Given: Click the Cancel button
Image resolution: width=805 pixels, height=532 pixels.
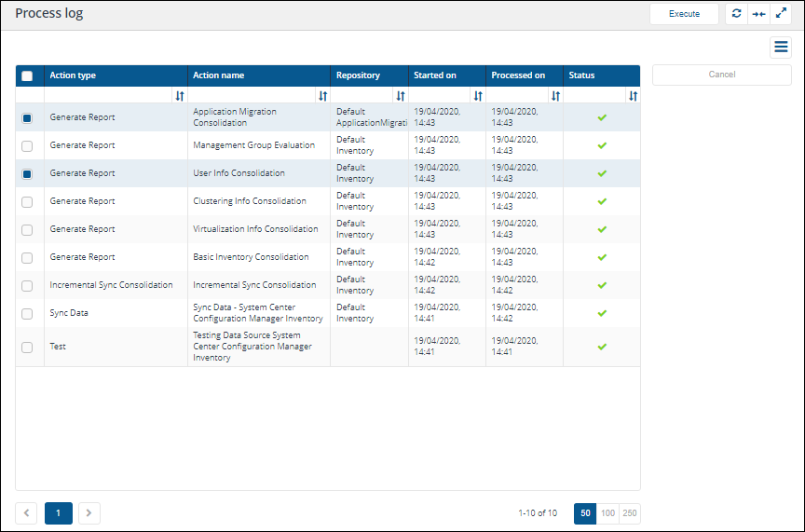Looking at the screenshot, I should [721, 75].
